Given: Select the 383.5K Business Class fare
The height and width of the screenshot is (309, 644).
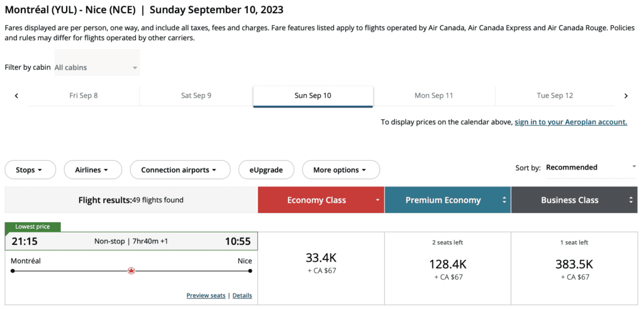Looking at the screenshot, I should pos(574,268).
